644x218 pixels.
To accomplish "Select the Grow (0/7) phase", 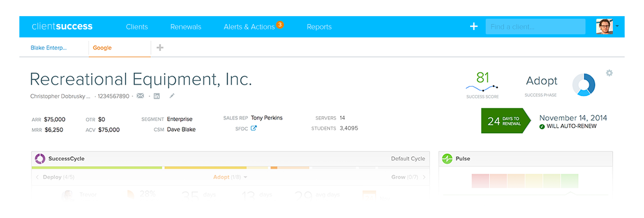I will coord(405,177).
